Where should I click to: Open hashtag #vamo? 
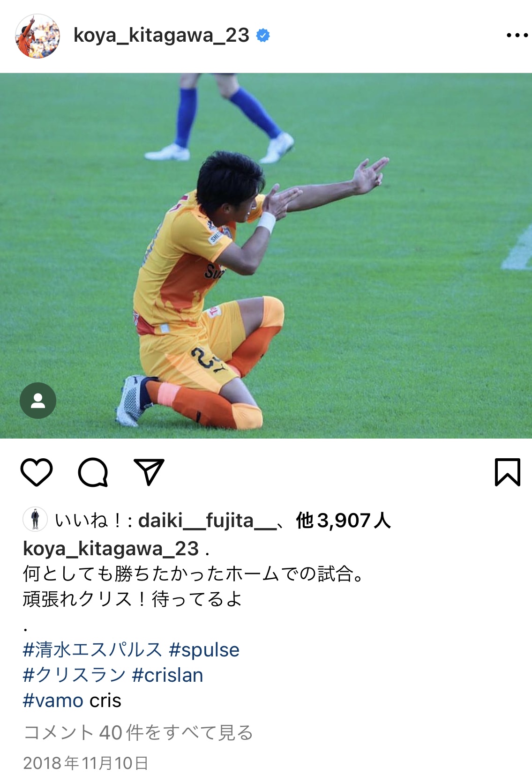pyautogui.click(x=53, y=700)
